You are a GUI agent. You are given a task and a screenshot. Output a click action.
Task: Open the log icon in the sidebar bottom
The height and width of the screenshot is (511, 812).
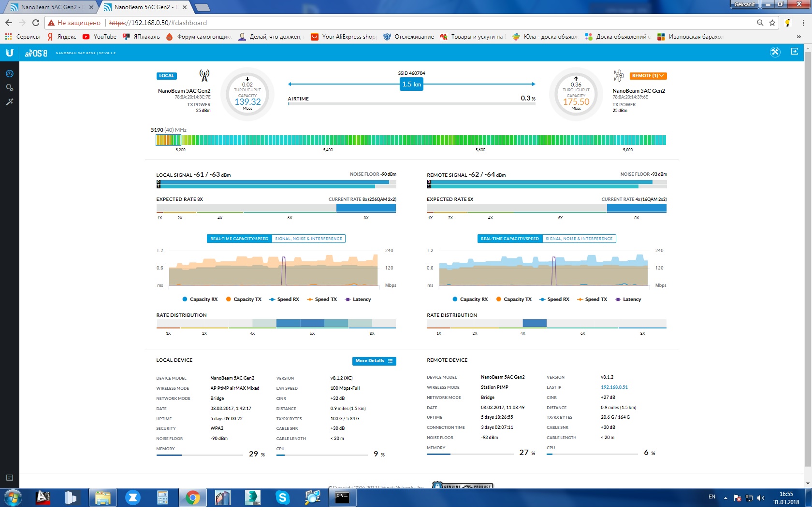tap(9, 478)
